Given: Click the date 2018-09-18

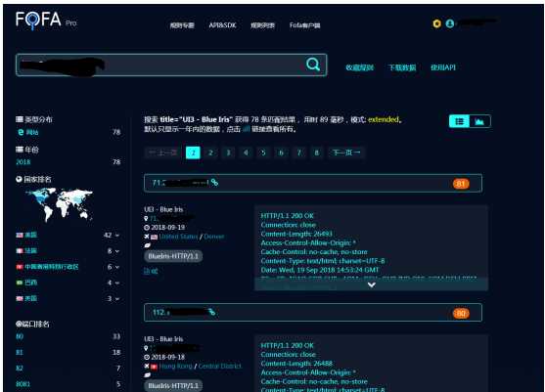Looking at the screenshot, I should click(168, 357).
